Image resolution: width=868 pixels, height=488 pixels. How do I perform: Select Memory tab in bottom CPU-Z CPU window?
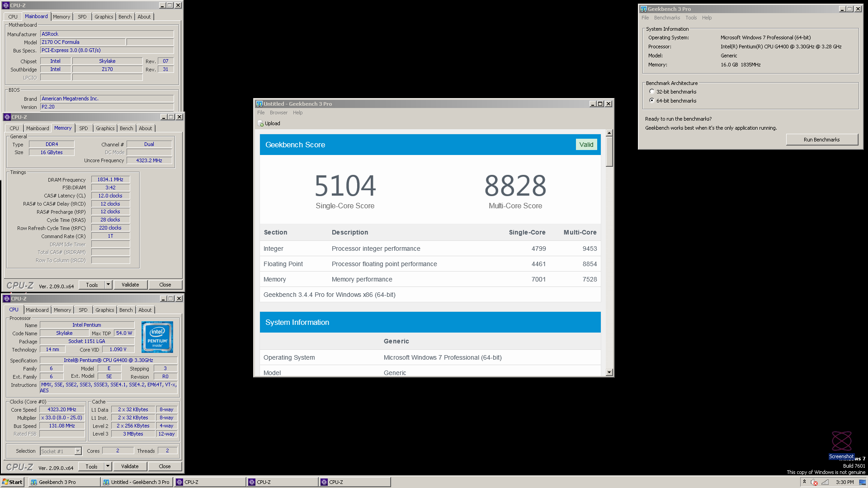(x=62, y=310)
